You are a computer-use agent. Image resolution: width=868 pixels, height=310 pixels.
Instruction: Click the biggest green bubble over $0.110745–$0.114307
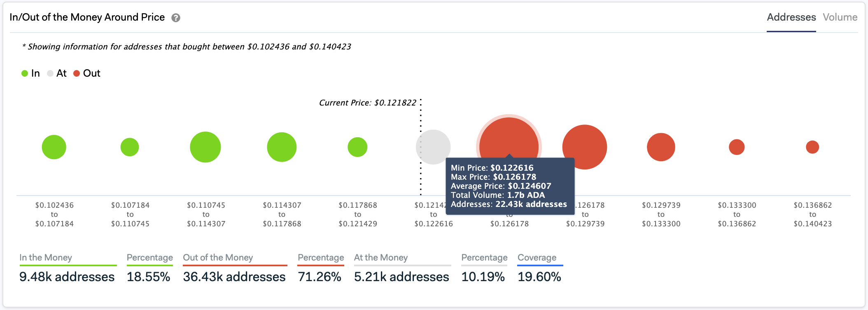205,146
